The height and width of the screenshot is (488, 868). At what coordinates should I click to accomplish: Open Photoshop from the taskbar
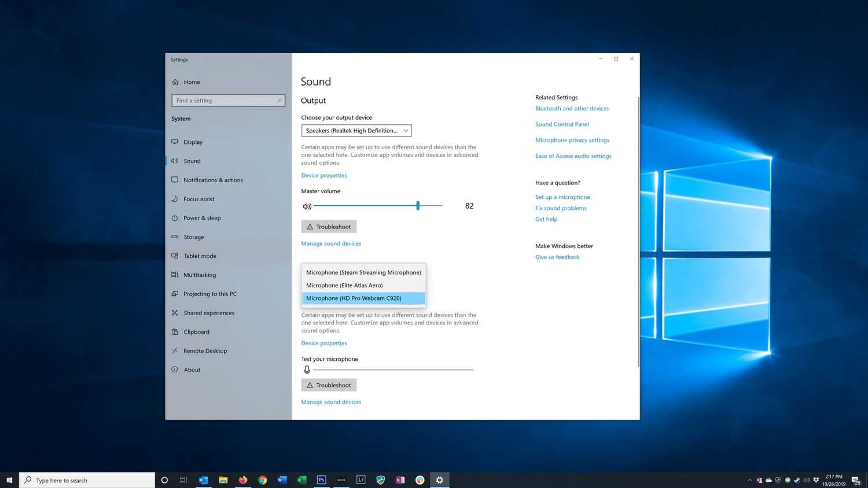pos(322,480)
